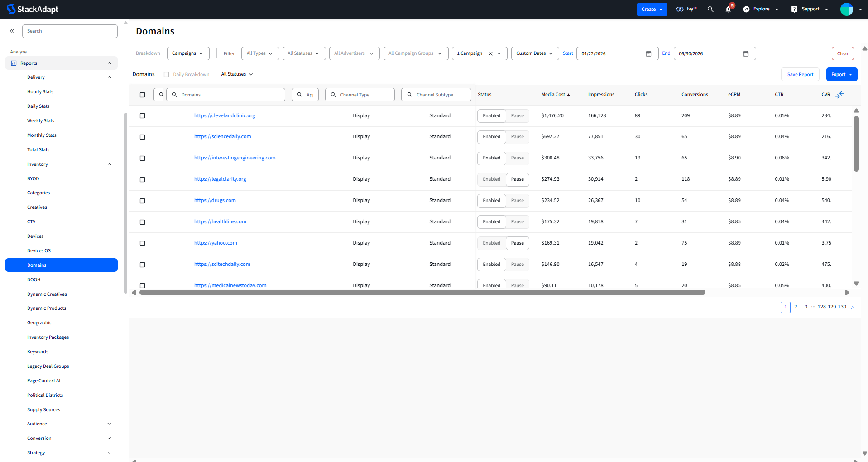This screenshot has width=868, height=462.
Task: Click the Clear filters button
Action: [843, 53]
